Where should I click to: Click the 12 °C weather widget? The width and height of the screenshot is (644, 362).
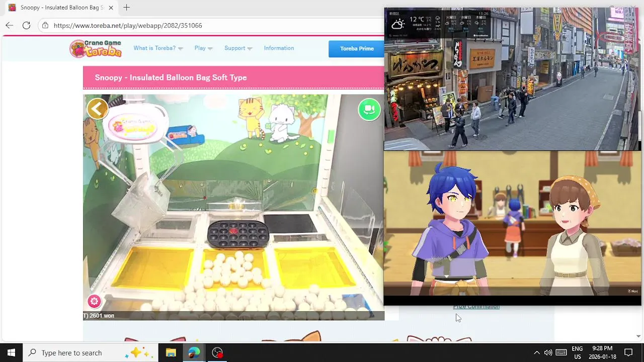439,23
